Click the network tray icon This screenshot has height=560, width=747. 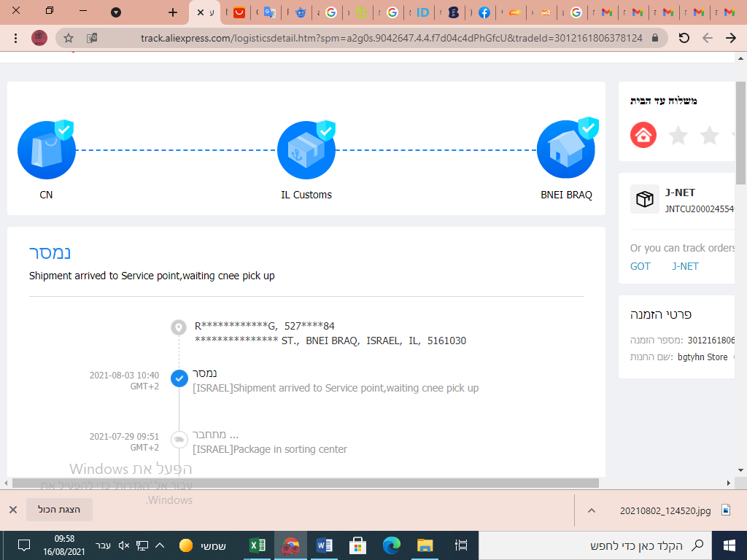[x=142, y=545]
